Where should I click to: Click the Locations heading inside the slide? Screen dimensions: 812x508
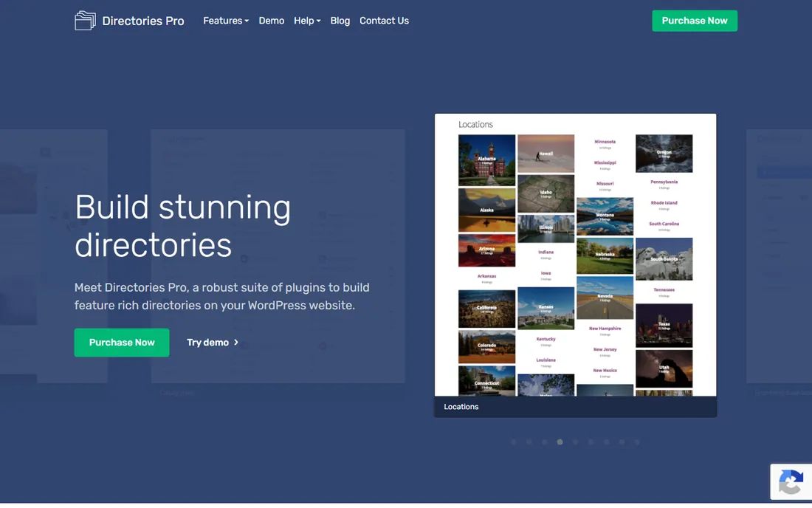click(x=475, y=124)
